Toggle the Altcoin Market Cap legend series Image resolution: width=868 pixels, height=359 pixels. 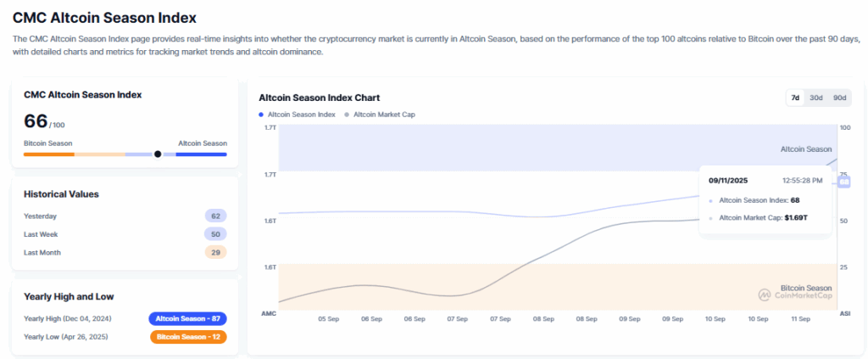pyautogui.click(x=380, y=114)
